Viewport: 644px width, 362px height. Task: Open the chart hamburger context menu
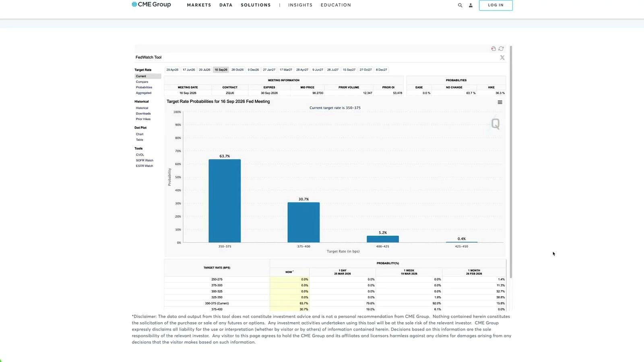pyautogui.click(x=500, y=102)
